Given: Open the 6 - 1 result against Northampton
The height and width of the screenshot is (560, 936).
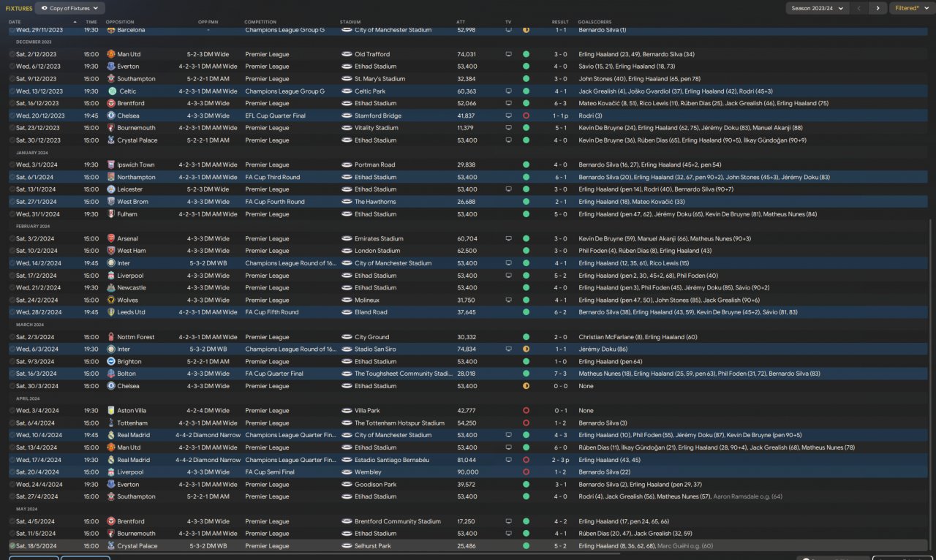Looking at the screenshot, I should [x=560, y=178].
